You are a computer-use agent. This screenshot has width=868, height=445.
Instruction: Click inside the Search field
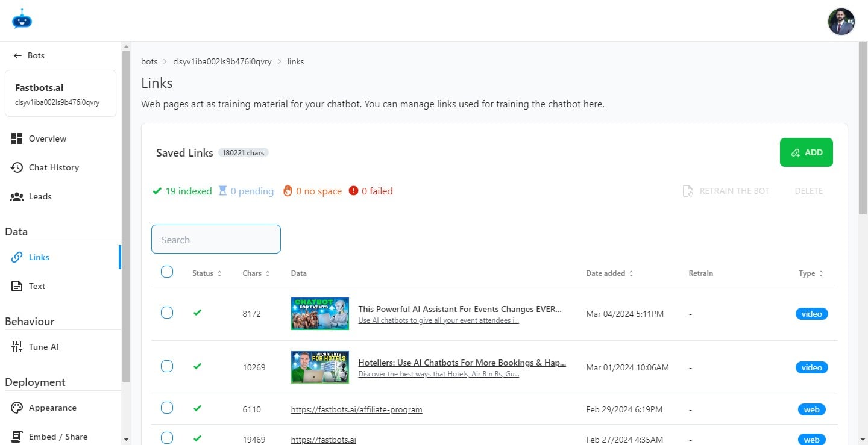[x=216, y=239]
